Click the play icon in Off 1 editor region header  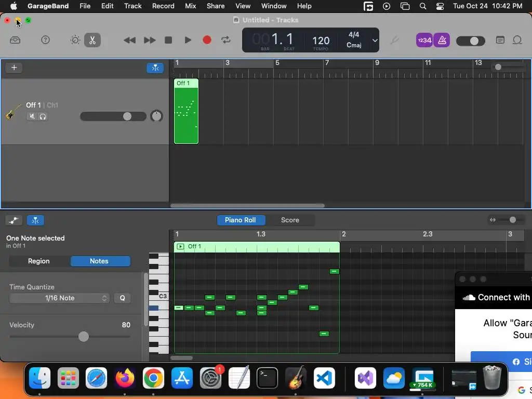click(180, 247)
